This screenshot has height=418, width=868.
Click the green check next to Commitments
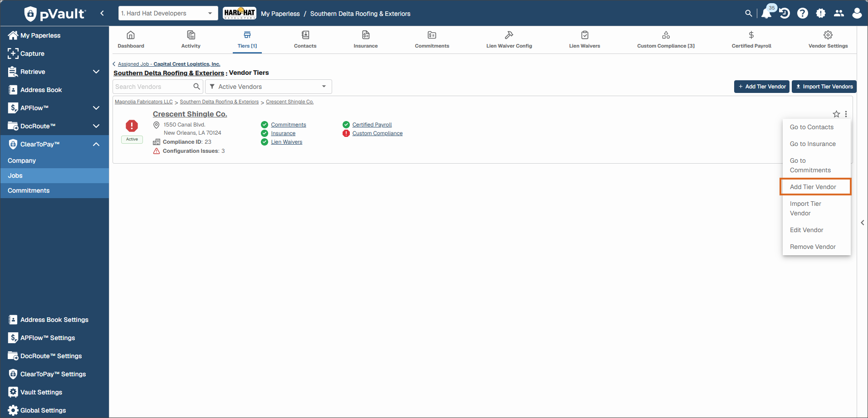[265, 125]
